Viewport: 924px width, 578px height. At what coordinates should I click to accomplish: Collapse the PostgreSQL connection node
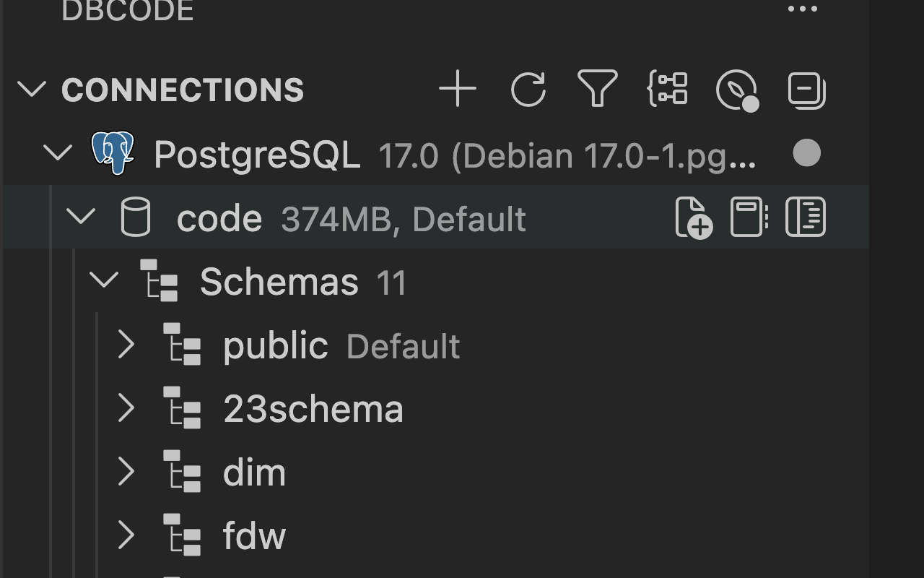click(x=58, y=152)
